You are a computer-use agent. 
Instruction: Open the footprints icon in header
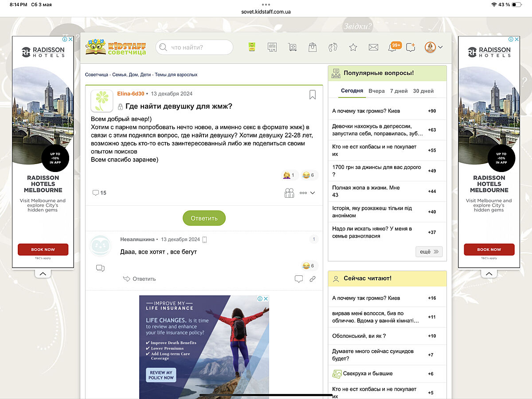pyautogui.click(x=333, y=47)
